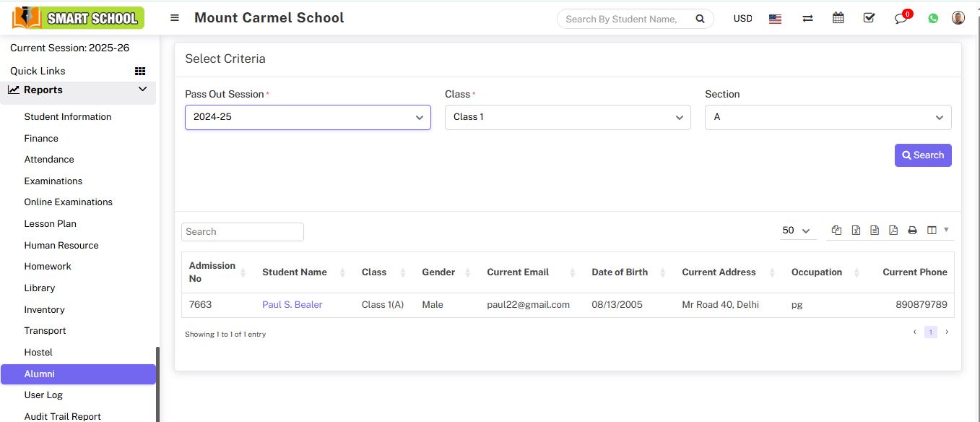Click the switch arrows icon in header
Viewport: 980px width, 422px height.
[x=807, y=19]
